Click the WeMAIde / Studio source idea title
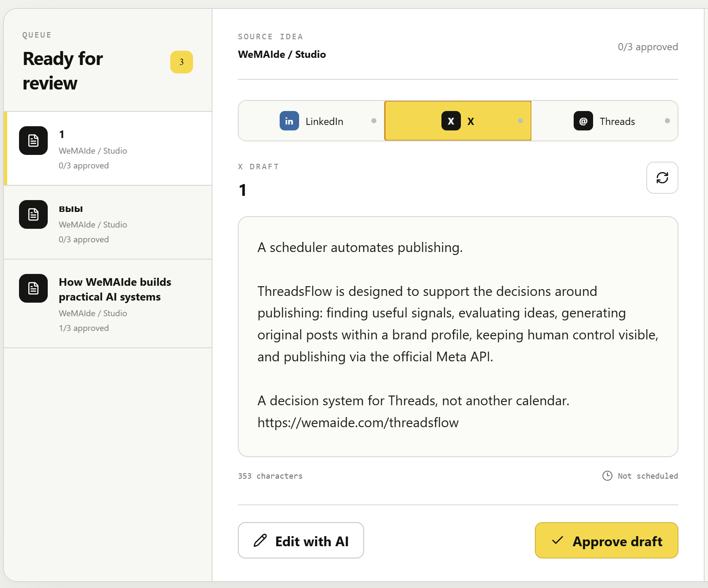Screen dimensions: 708x588 point(282,54)
